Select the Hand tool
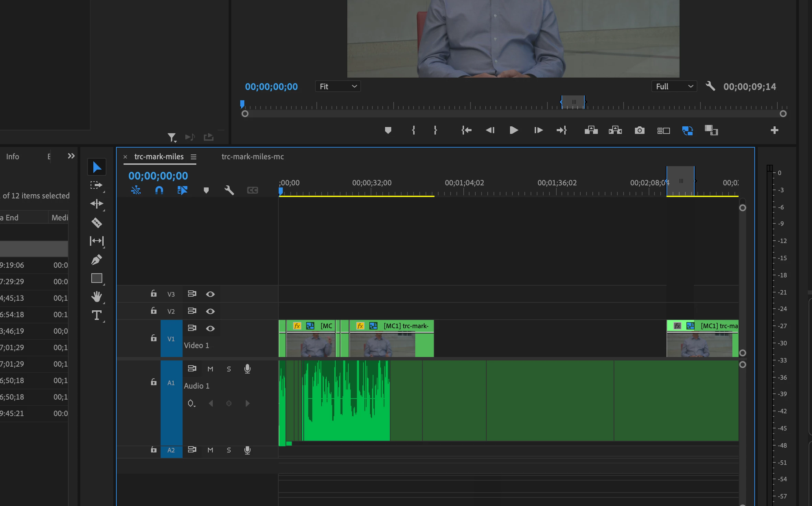The image size is (812, 506). 96,297
